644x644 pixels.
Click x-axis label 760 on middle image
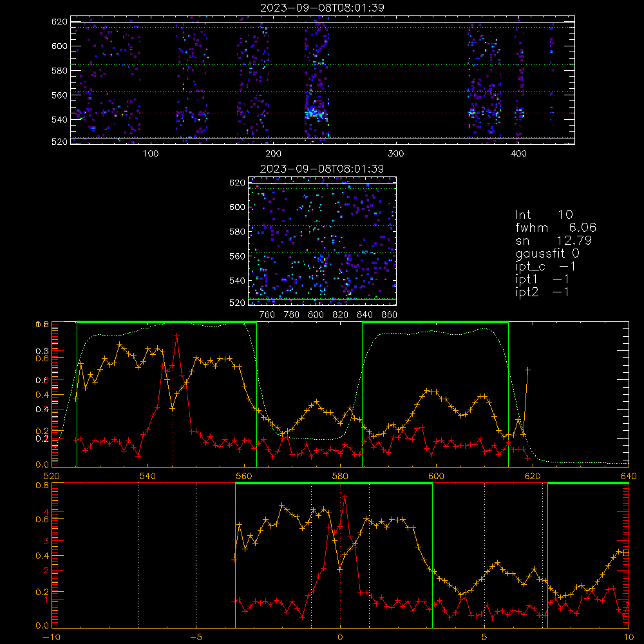[x=267, y=315]
